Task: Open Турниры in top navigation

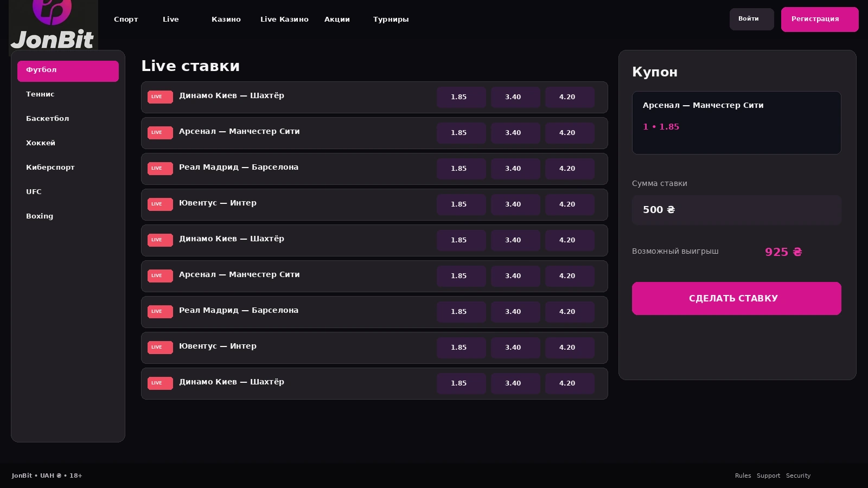Action: tap(391, 20)
